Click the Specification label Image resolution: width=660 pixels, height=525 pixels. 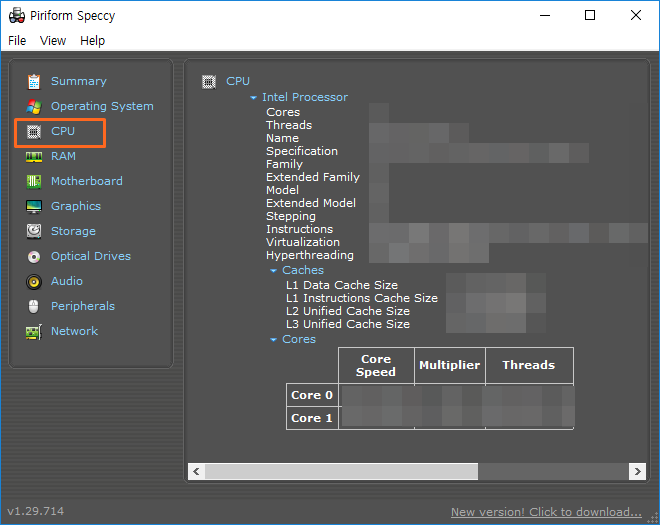[x=302, y=152]
